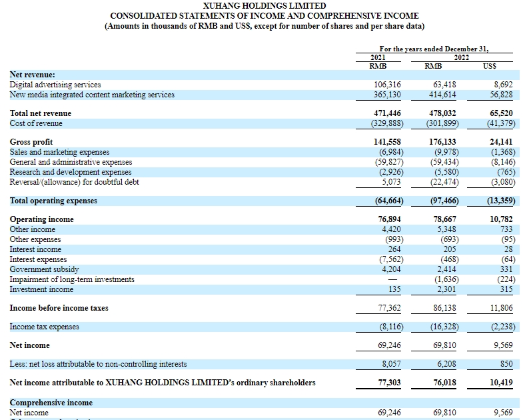Screen dimensions: 527x420
Task: Select the 2022 column year header
Action: point(462,57)
